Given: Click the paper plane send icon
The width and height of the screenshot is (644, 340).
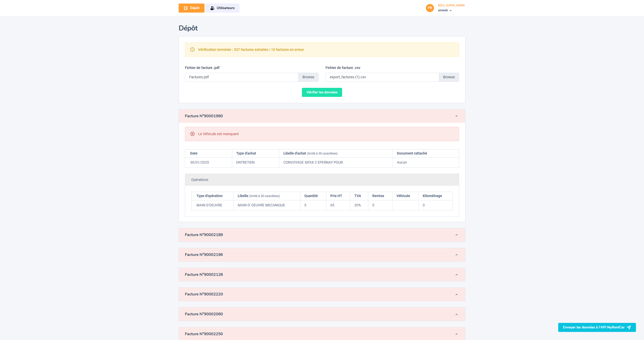Looking at the screenshot, I should [x=629, y=327].
